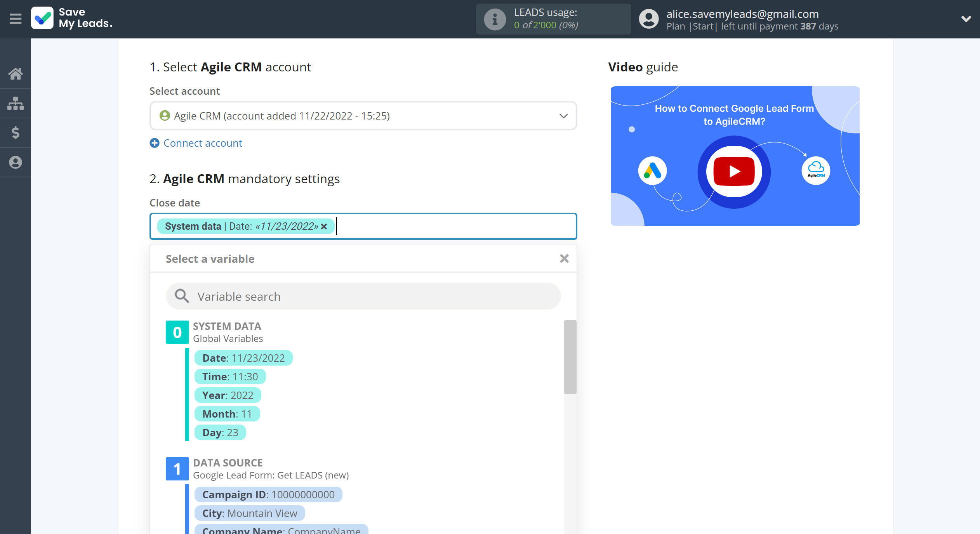Click the Data Source 1 badge
This screenshot has width=980, height=534.
177,469
